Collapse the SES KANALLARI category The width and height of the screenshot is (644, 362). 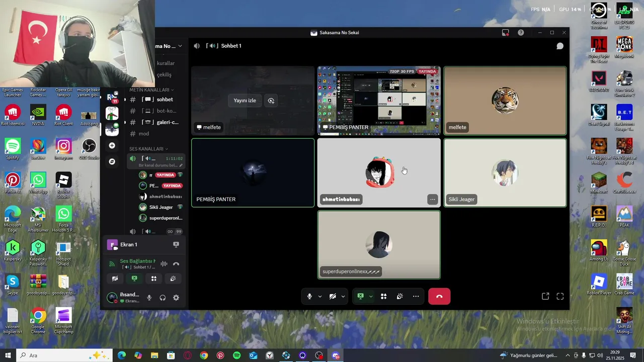[148, 149]
